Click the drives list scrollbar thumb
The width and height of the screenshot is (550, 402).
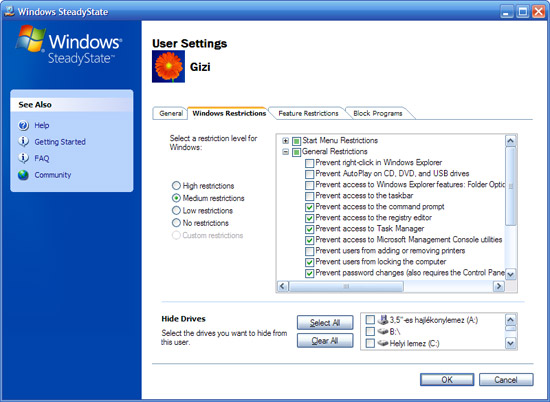tap(510, 328)
